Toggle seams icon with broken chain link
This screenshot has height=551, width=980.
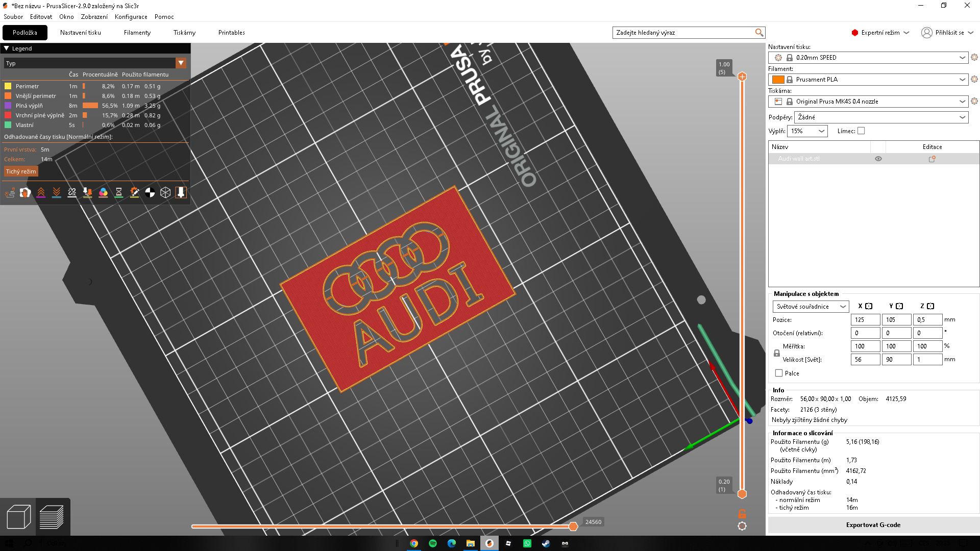72,192
